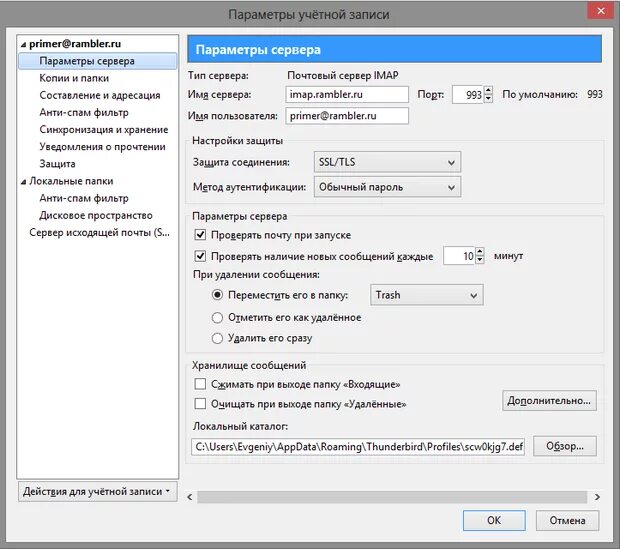Image resolution: width=620 pixels, height=549 pixels.
Task: Toggle Проверять почту при запуске checkbox
Action: click(200, 235)
